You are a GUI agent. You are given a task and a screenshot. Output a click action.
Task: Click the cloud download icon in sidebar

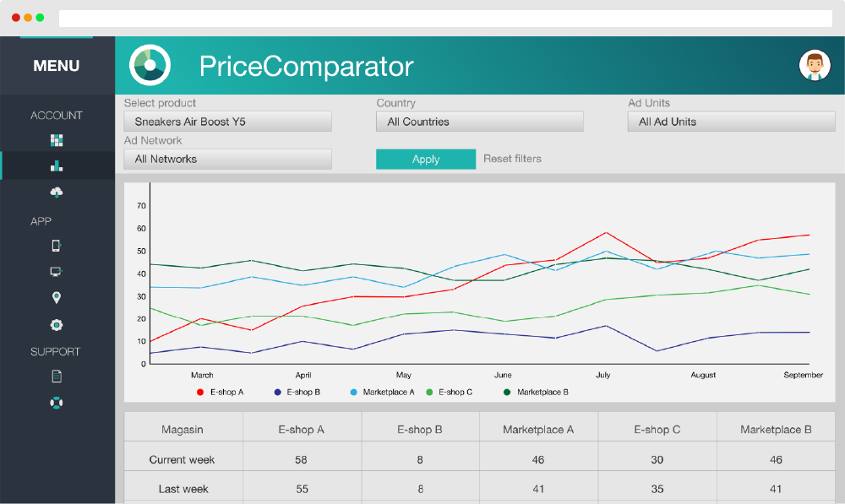tap(56, 192)
